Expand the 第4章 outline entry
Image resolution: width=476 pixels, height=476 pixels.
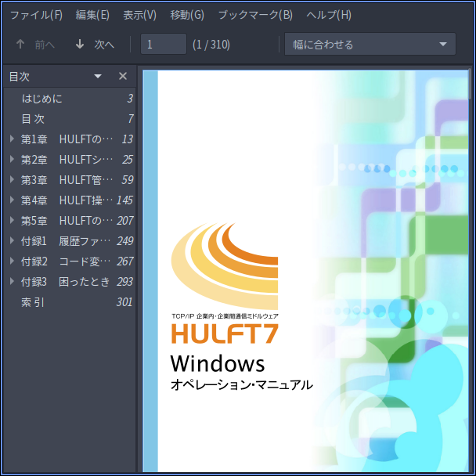point(12,200)
